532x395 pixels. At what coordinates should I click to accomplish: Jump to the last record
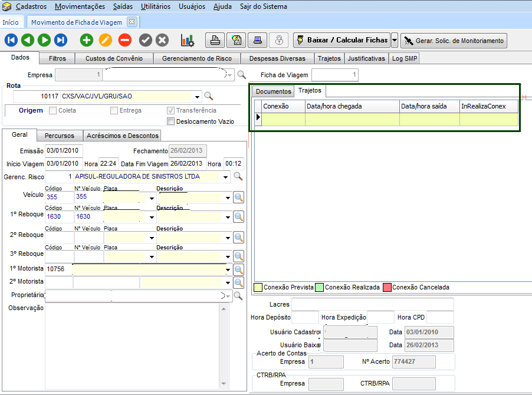61,40
